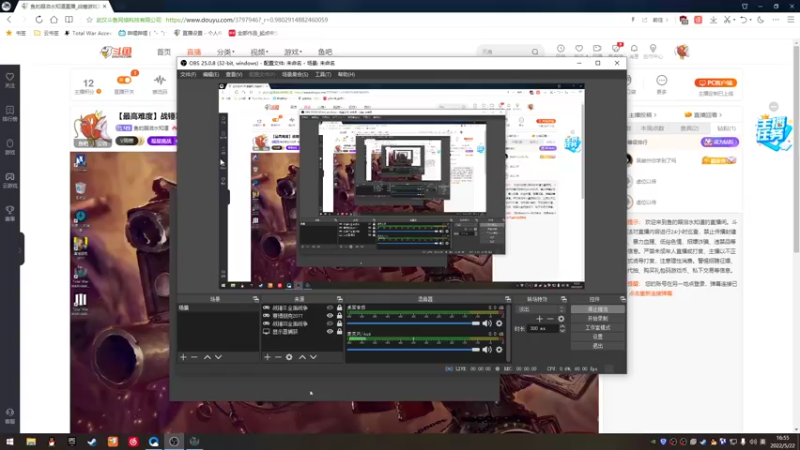
Task: Toggle lock on the third source row
Action: point(339,323)
